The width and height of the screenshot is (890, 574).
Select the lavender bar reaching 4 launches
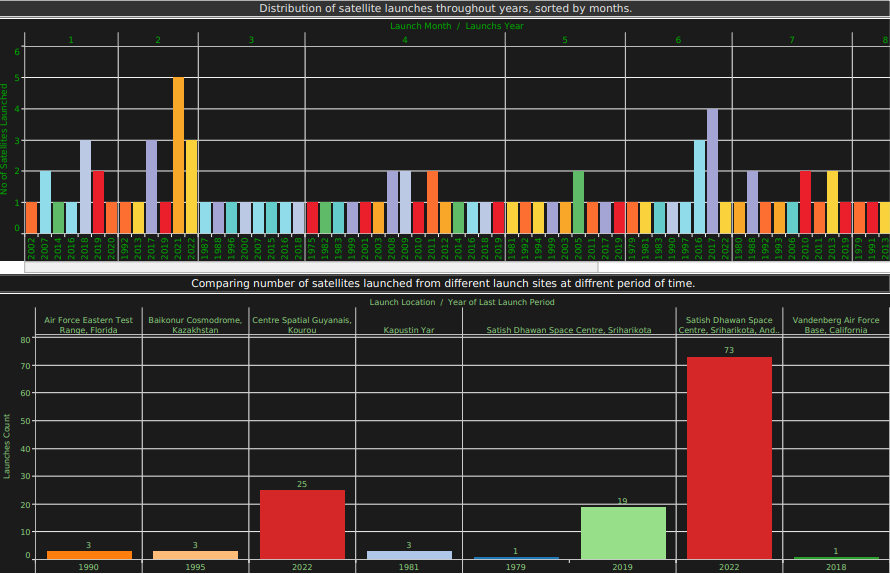click(712, 170)
